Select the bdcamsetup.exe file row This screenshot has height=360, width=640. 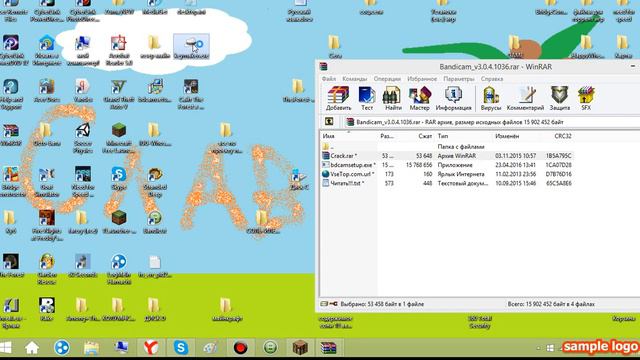447,165
